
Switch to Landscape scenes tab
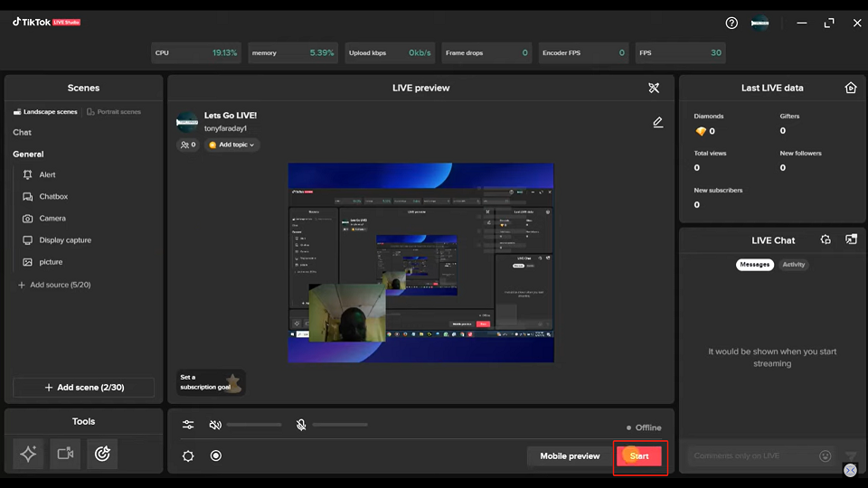(45, 112)
